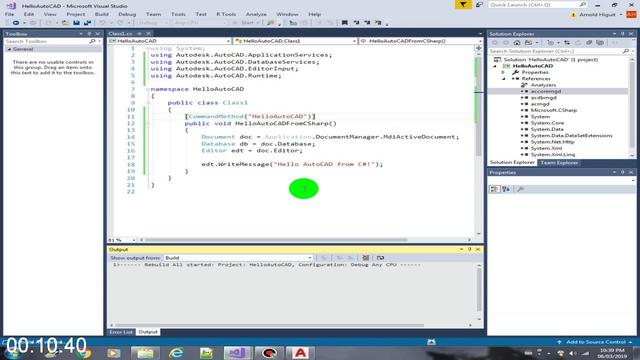Click the bookmark flag toolbar icon

344,23
